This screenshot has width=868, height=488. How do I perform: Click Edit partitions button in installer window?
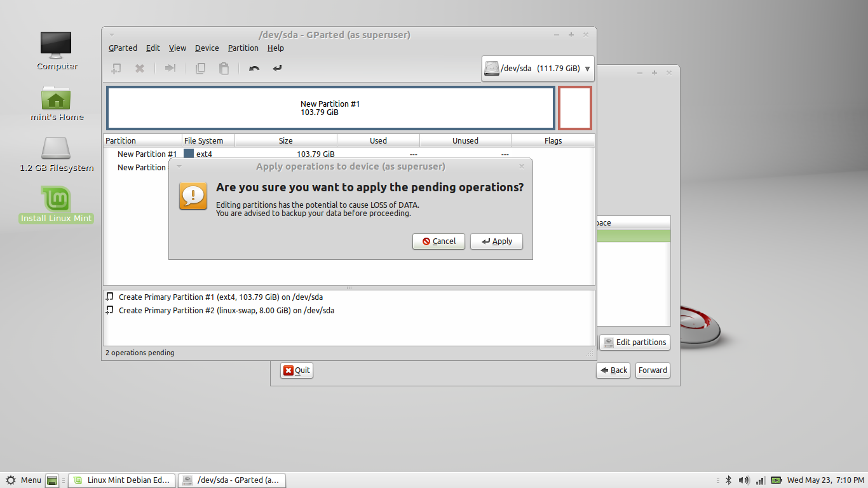[635, 342]
